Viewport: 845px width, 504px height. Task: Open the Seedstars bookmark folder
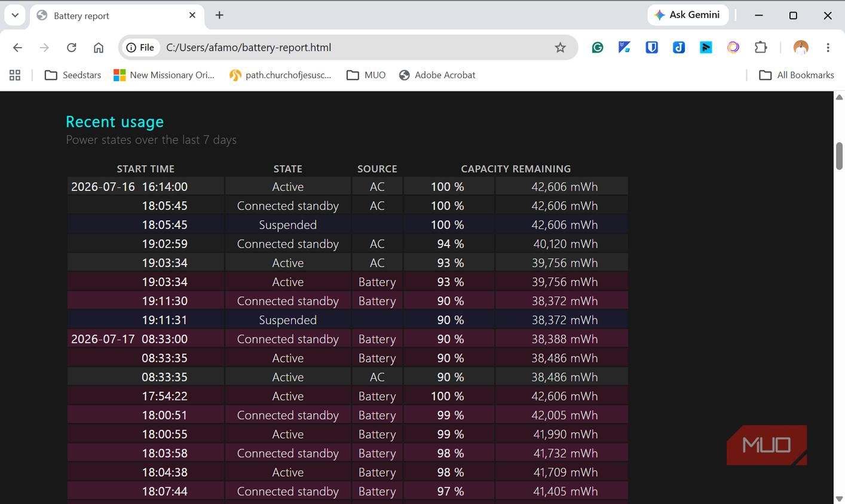point(73,75)
